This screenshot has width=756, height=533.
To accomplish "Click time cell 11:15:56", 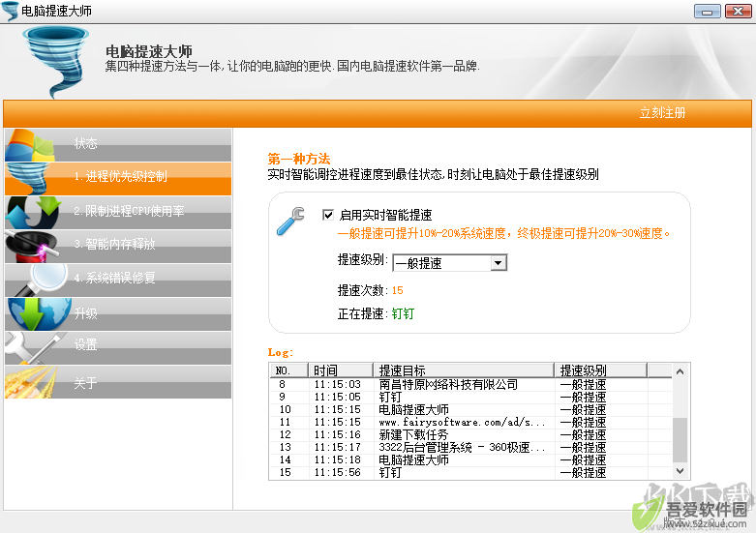I will coord(338,472).
